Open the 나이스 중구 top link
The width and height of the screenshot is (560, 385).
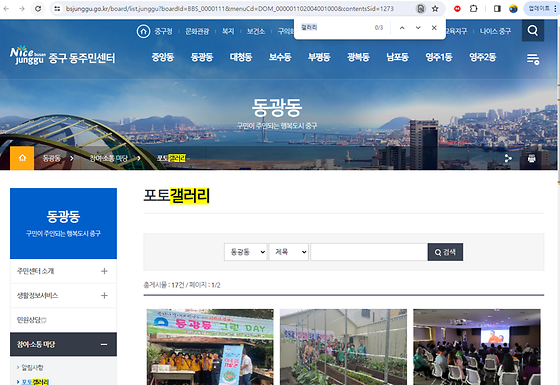click(x=495, y=31)
